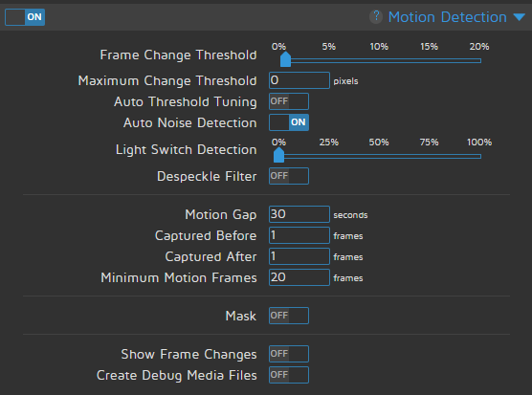Click the Light Switch Detection slider handle
The height and width of the screenshot is (395, 532).
pos(278,155)
